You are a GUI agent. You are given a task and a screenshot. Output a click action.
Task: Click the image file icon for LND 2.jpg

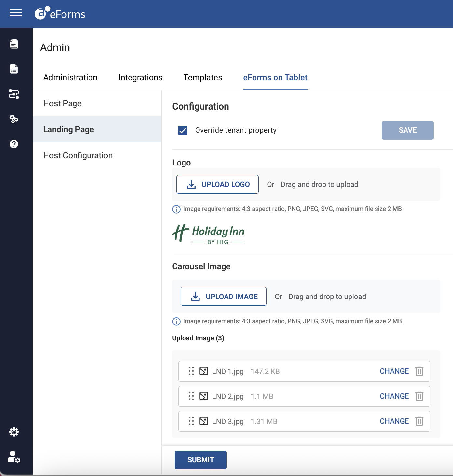click(204, 396)
